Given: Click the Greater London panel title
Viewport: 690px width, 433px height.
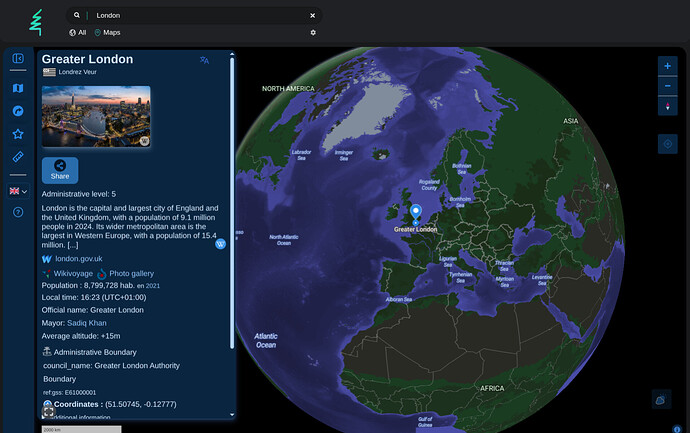Looking at the screenshot, I should 87,59.
